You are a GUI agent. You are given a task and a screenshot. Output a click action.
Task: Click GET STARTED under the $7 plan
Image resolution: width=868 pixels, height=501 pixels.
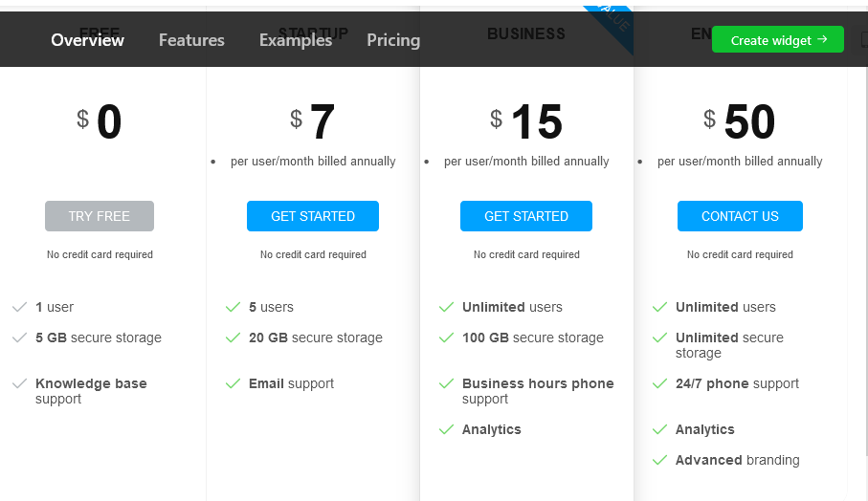tap(313, 216)
